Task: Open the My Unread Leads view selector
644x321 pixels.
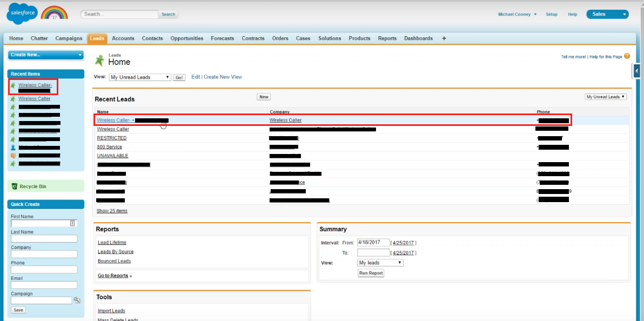Action: pos(140,77)
